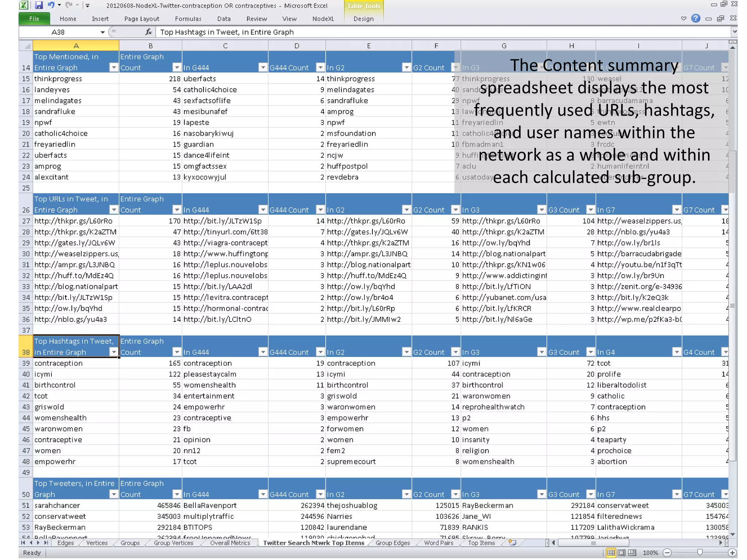The height and width of the screenshot is (560, 747).
Task: Click the vertical scrollbar thumb
Action: (732, 306)
